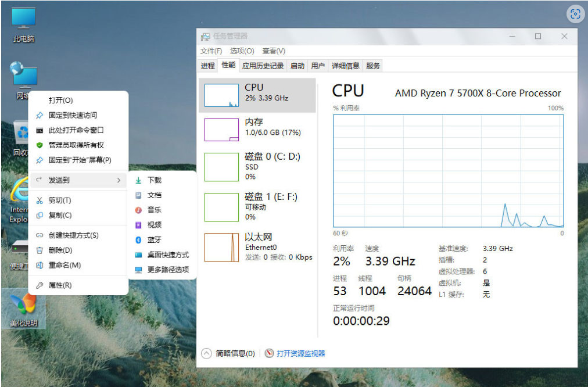The image size is (588, 387).
Task: Switch to the 进程 tab
Action: pyautogui.click(x=208, y=66)
